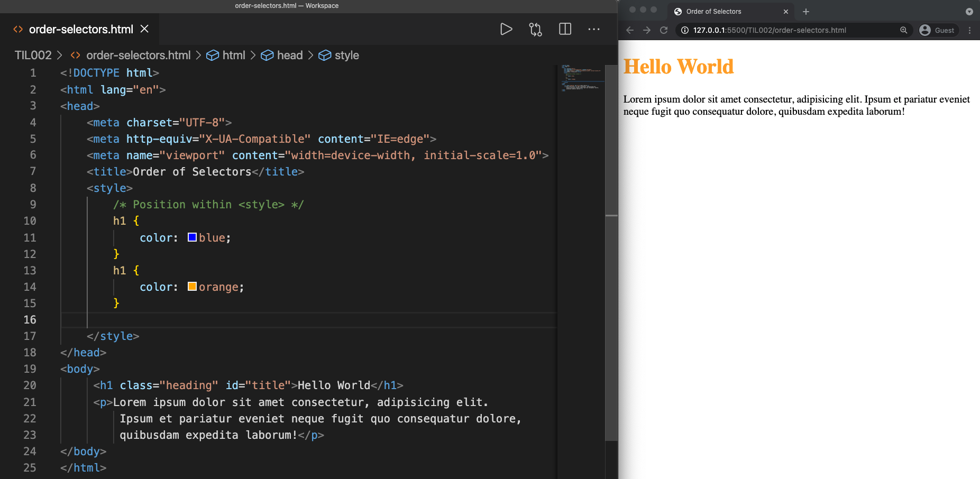
Task: Click the viewport meta tag on line 6
Action: click(318, 155)
